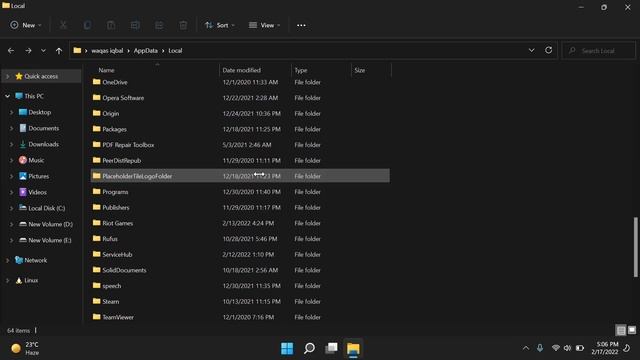Viewport: 640px width, 360px height.
Task: Open Wi-Fi network tray icon
Action: (x=556, y=348)
